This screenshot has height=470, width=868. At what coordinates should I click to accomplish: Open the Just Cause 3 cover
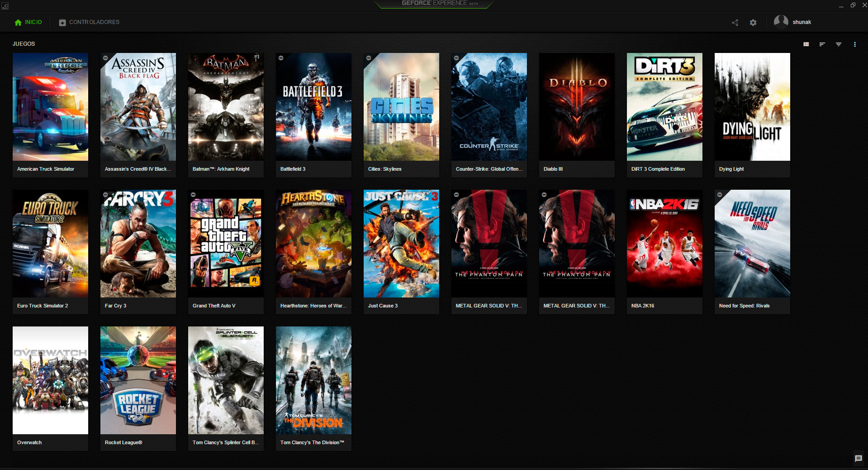(401, 244)
